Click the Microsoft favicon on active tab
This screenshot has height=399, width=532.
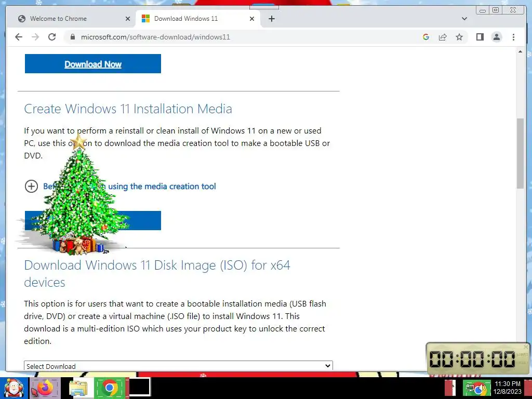(145, 19)
